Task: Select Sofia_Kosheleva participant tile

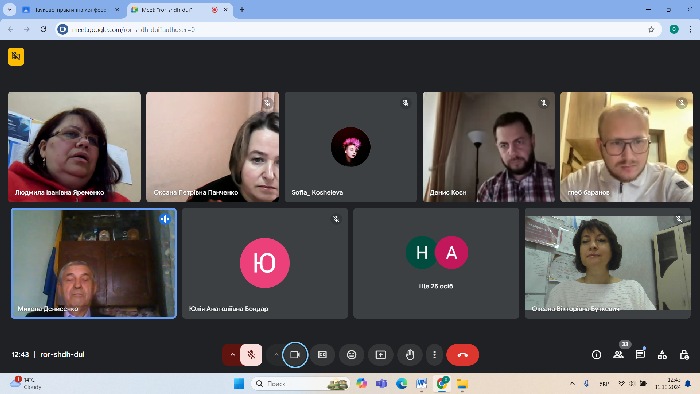Action: tap(351, 147)
